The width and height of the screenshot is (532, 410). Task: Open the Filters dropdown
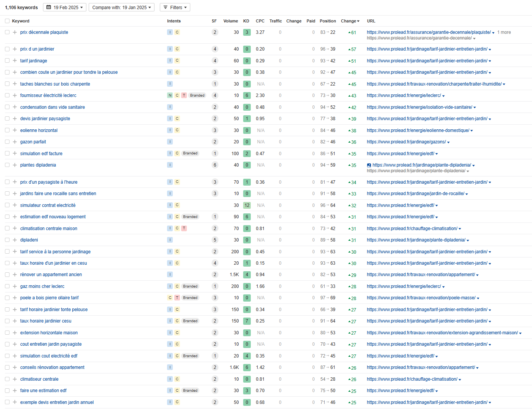click(175, 7)
